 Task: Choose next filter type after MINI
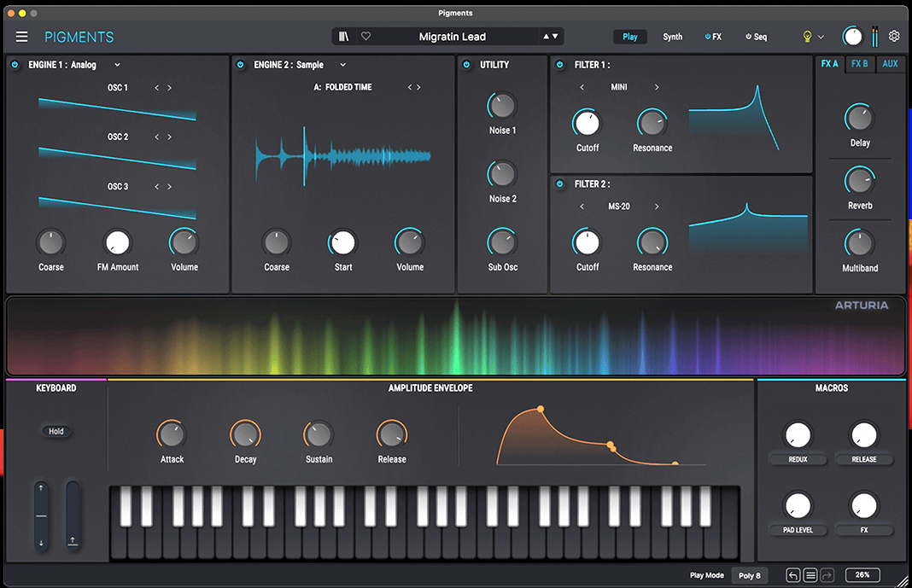[657, 87]
